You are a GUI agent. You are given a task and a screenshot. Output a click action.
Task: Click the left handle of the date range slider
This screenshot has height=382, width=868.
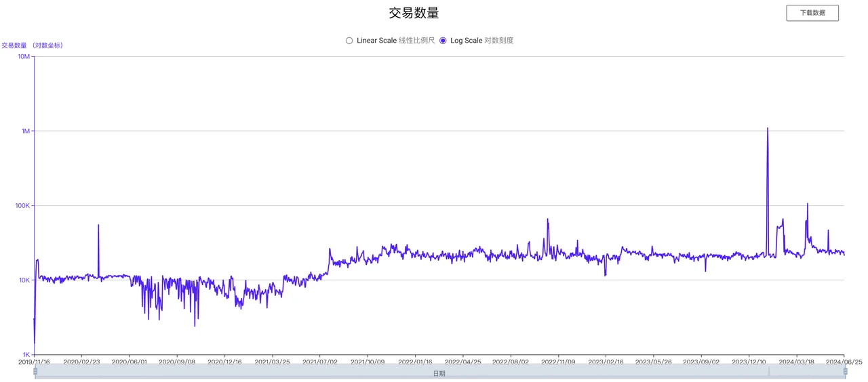point(35,371)
